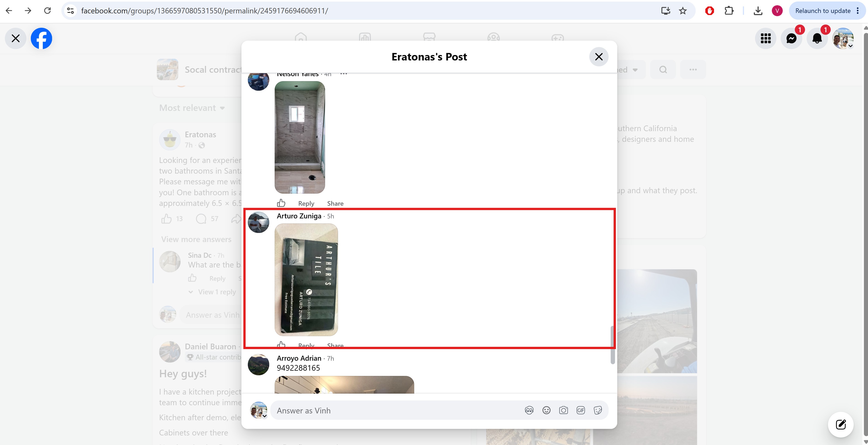Switch commenting identity via avatar in dialog
Image resolution: width=868 pixels, height=445 pixels.
[x=259, y=410]
